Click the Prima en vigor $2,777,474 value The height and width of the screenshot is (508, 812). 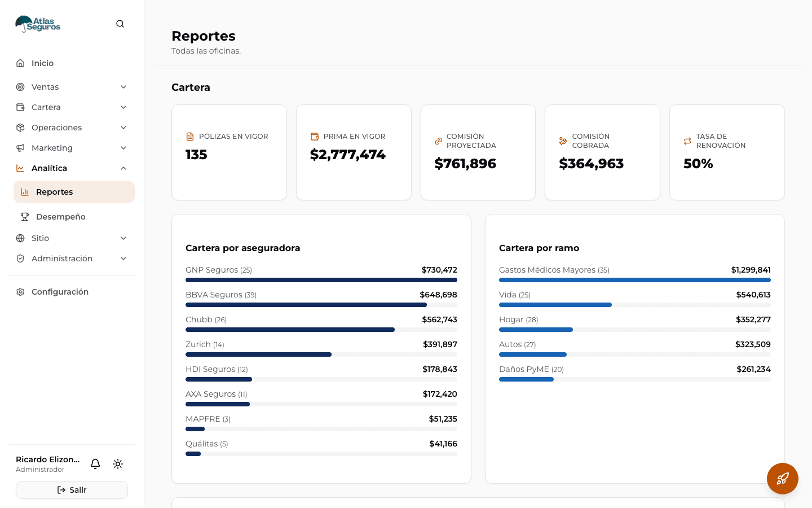tap(348, 155)
